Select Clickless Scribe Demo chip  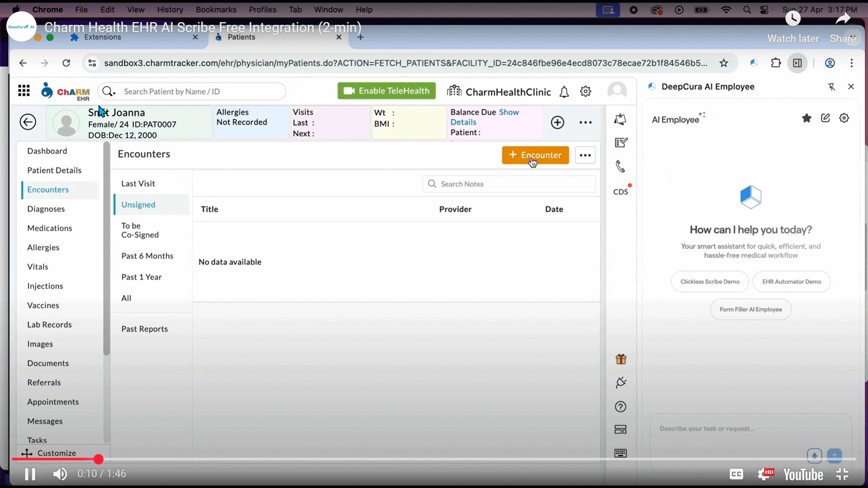pos(710,282)
